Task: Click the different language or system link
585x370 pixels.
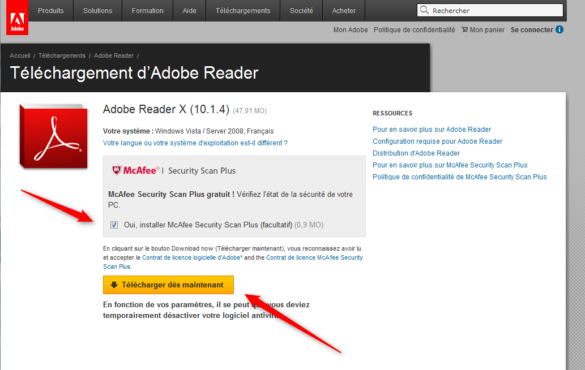Action: 195,143
